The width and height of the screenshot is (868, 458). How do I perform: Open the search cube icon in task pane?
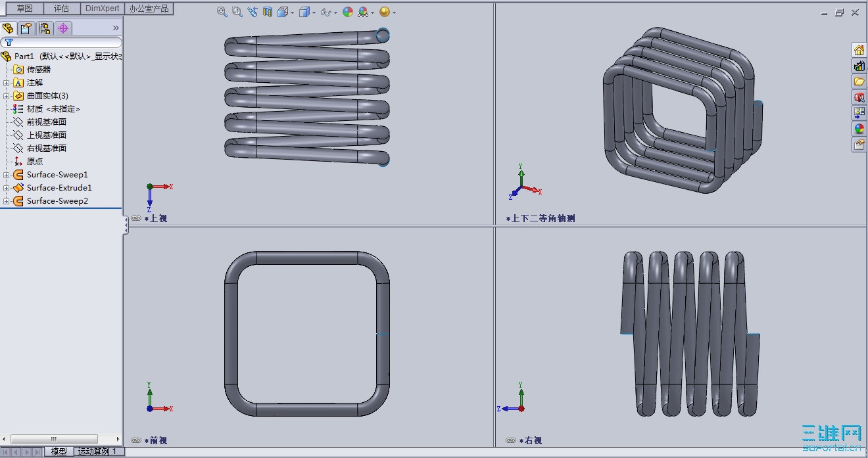tap(859, 97)
